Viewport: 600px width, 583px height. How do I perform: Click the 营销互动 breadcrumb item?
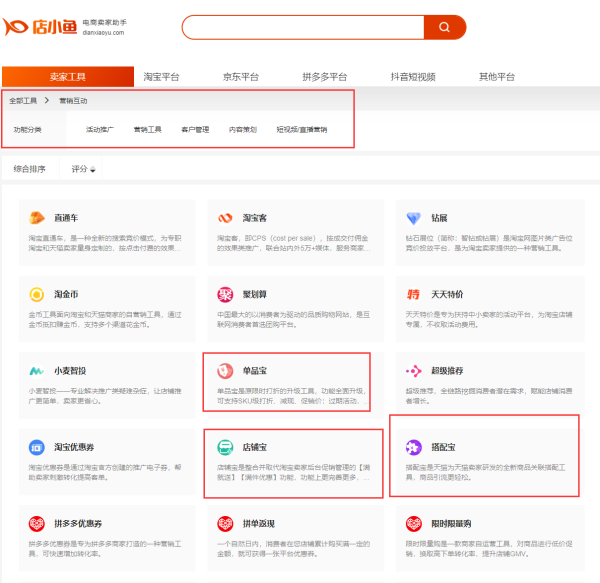(73, 101)
